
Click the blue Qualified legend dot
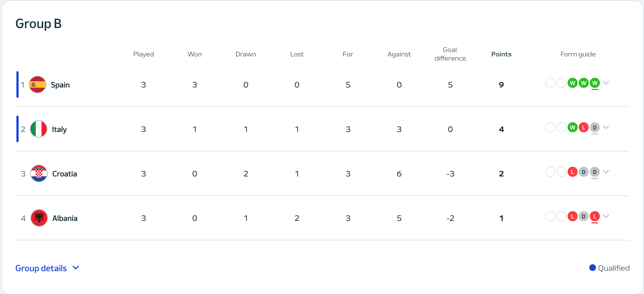pos(592,268)
